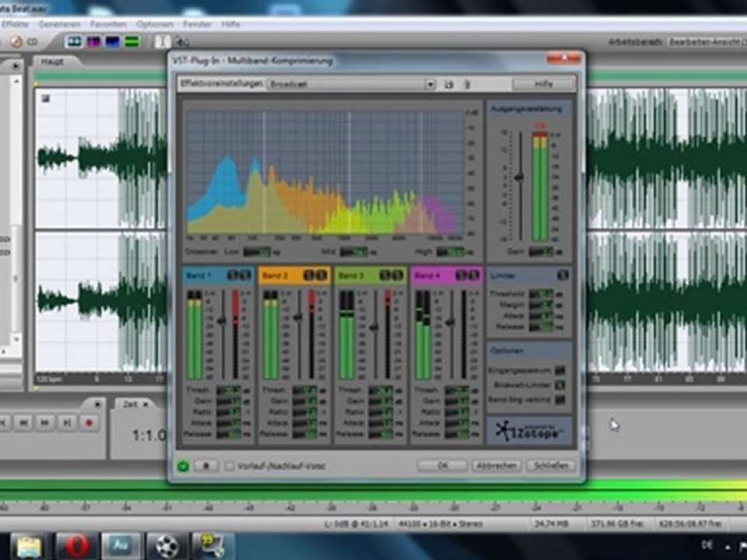The height and width of the screenshot is (560, 747).
Task: Solo Band 1 using its S button
Action: click(x=233, y=275)
